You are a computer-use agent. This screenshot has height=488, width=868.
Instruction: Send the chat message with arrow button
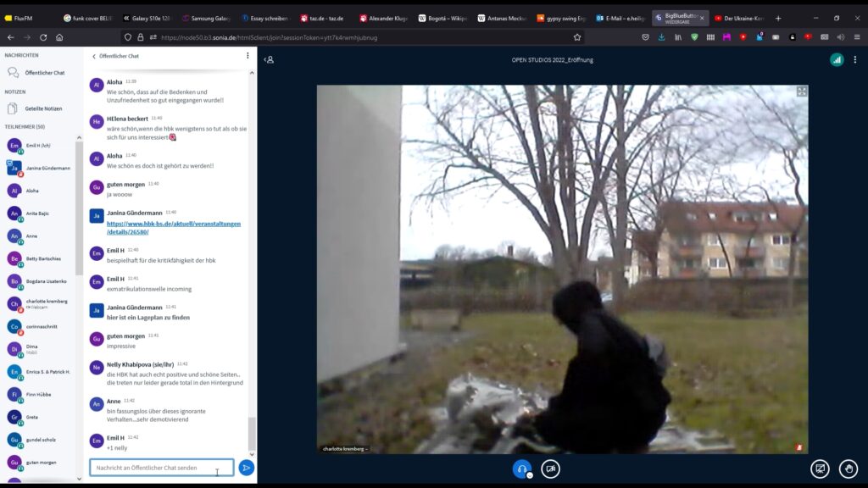(246, 468)
